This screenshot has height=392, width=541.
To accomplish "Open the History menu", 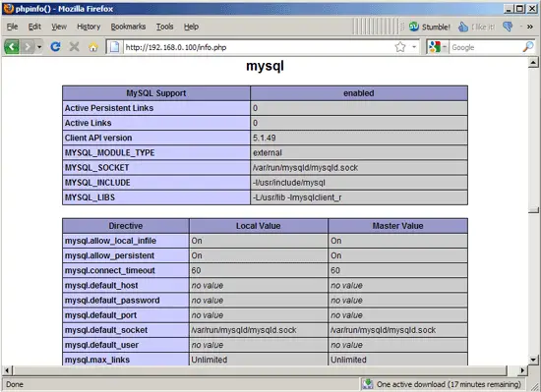I will click(89, 27).
